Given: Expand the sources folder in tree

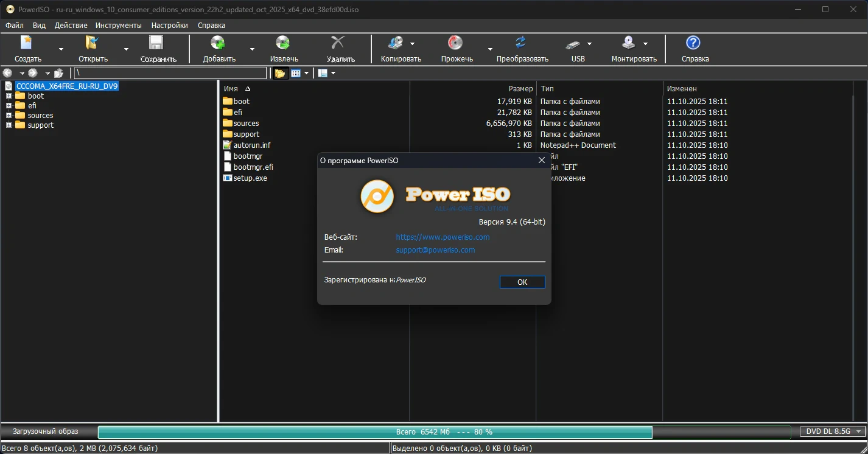Looking at the screenshot, I should (9, 115).
